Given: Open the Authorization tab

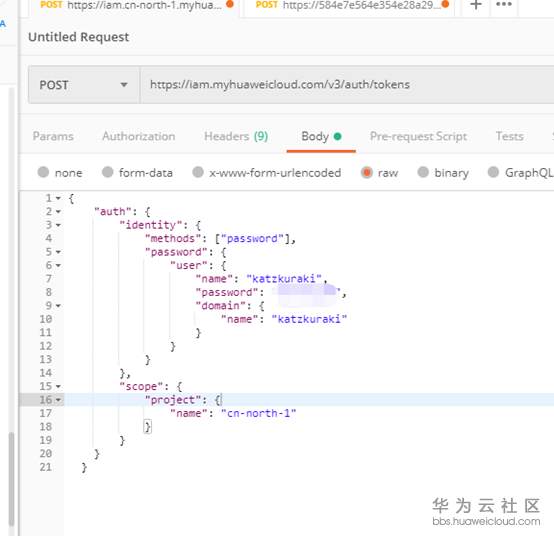Looking at the screenshot, I should coord(138,136).
